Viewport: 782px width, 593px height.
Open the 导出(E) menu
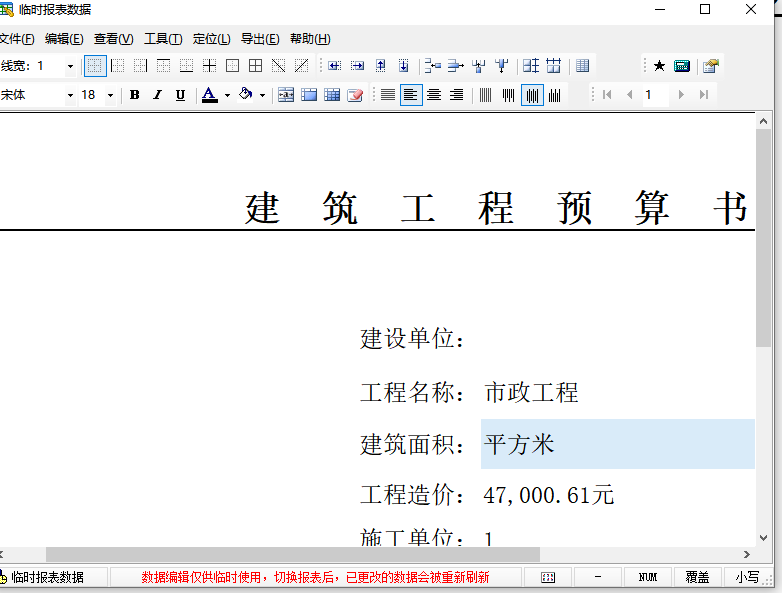(260, 39)
